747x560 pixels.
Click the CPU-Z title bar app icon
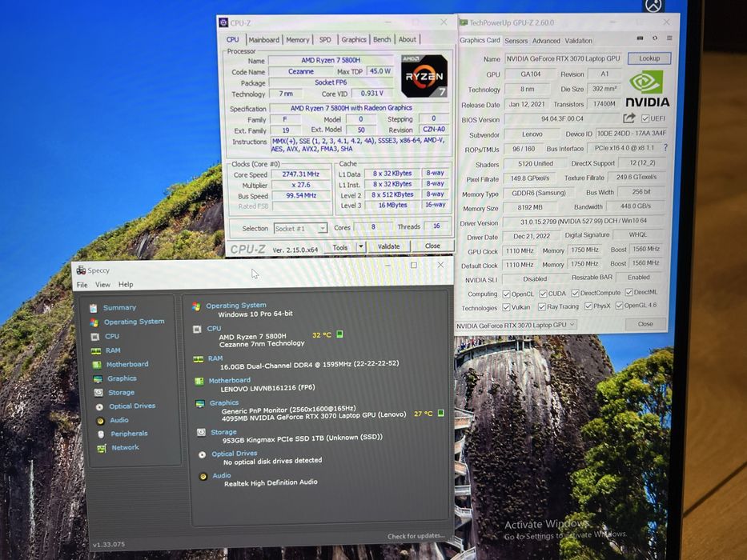pos(223,22)
